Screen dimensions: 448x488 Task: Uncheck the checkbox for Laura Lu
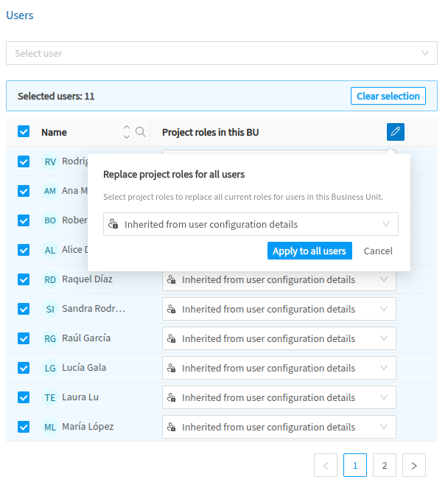coord(24,397)
